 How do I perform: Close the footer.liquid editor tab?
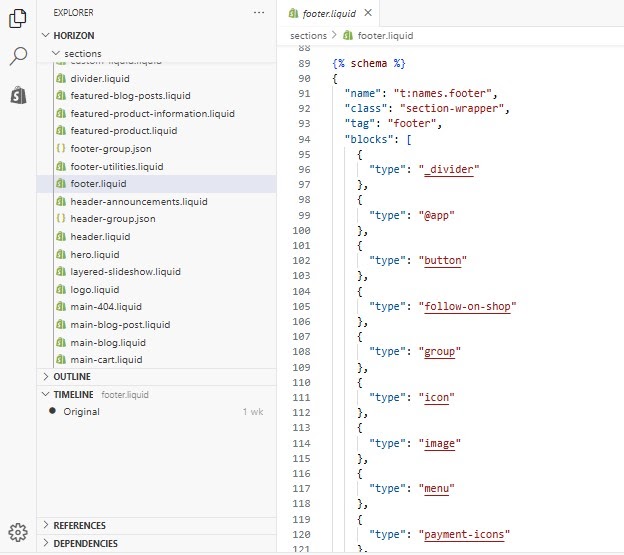coord(368,13)
